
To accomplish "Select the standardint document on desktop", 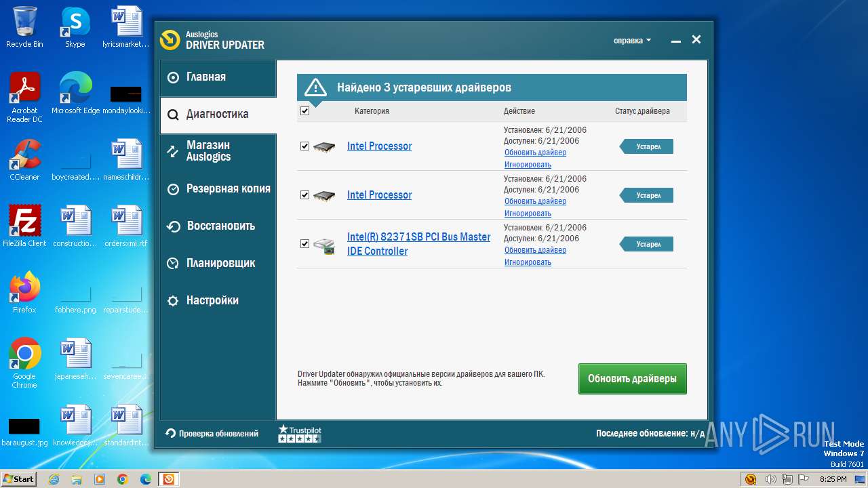I will [125, 426].
